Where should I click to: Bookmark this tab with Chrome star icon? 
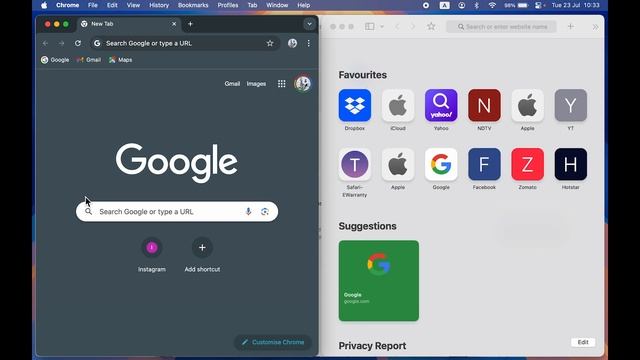click(270, 43)
